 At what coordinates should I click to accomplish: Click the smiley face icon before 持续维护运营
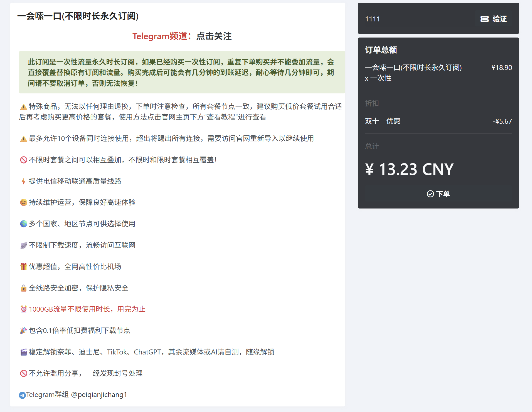24,202
